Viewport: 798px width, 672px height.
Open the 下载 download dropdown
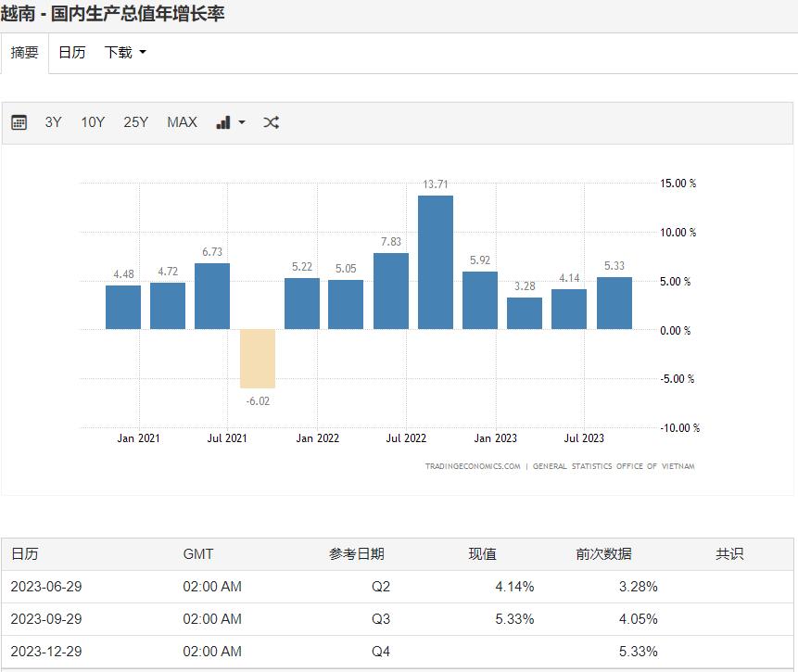(118, 53)
